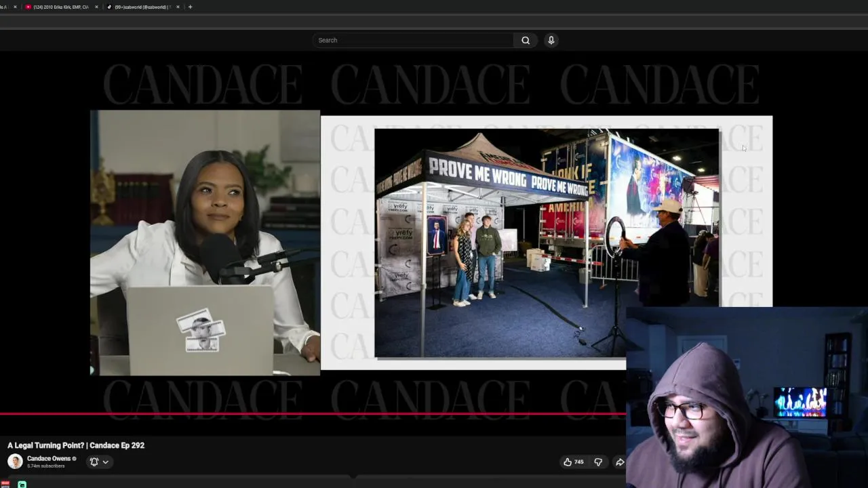Seek using the red video progress bar
This screenshot has width=868, height=488.
click(x=313, y=413)
